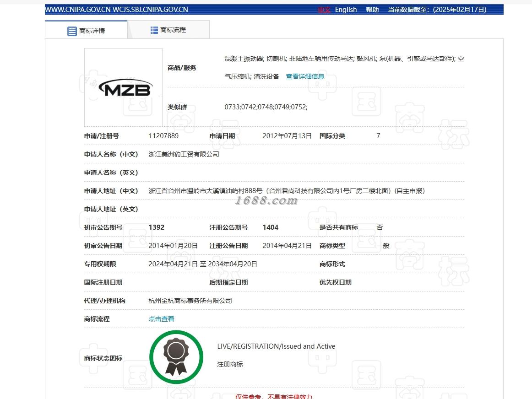Select the 申请人地址（英文） field label

[x=111, y=209]
